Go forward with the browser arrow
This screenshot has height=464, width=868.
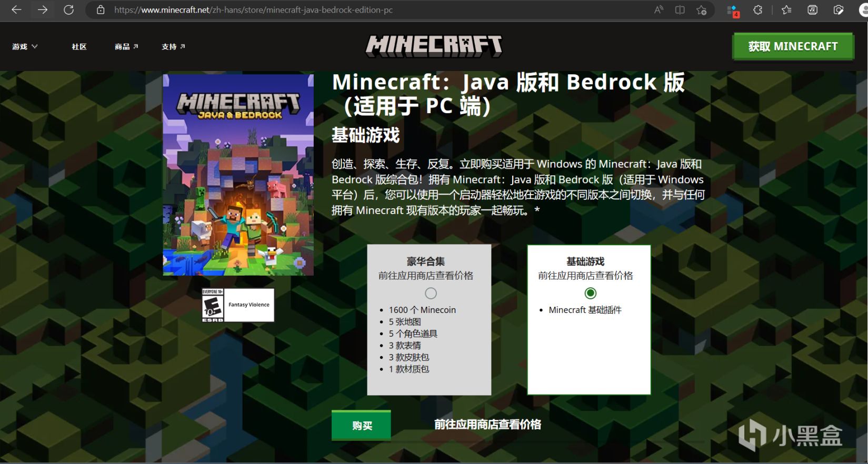point(43,10)
